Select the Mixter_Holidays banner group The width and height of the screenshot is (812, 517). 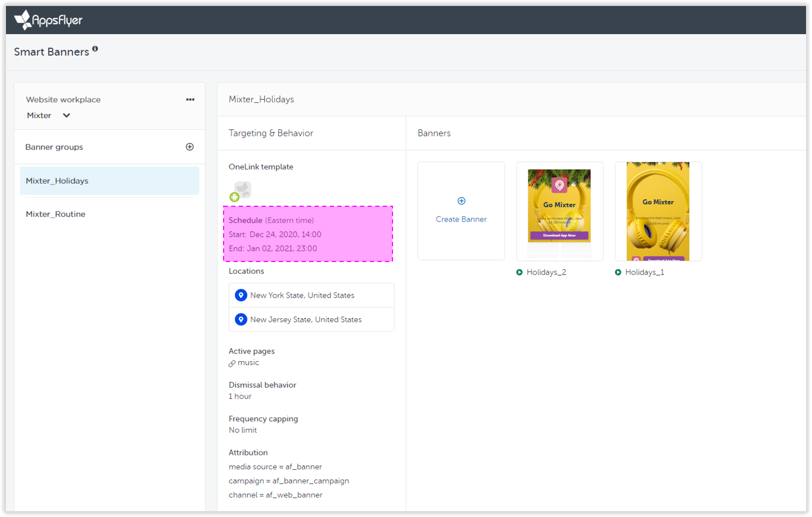click(x=109, y=181)
